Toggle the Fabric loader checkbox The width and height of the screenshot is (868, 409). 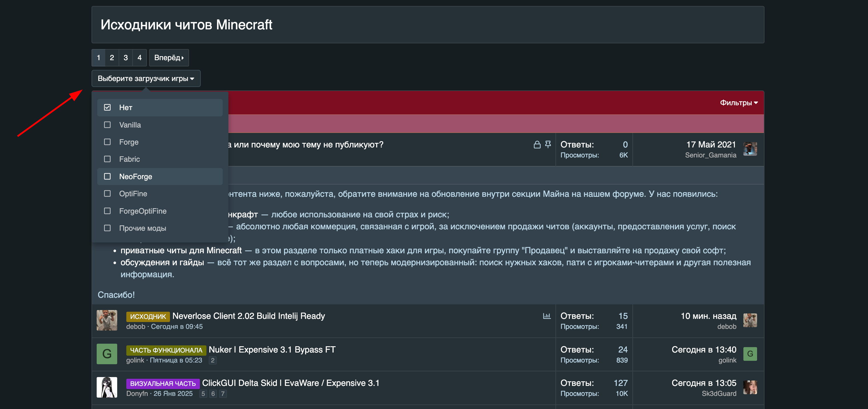click(107, 159)
